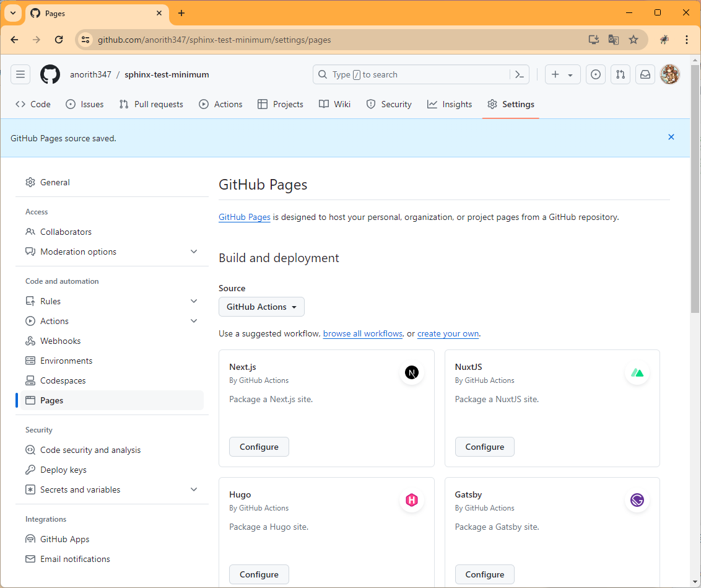The image size is (701, 588).
Task: Open the notifications inbox icon
Action: [645, 75]
